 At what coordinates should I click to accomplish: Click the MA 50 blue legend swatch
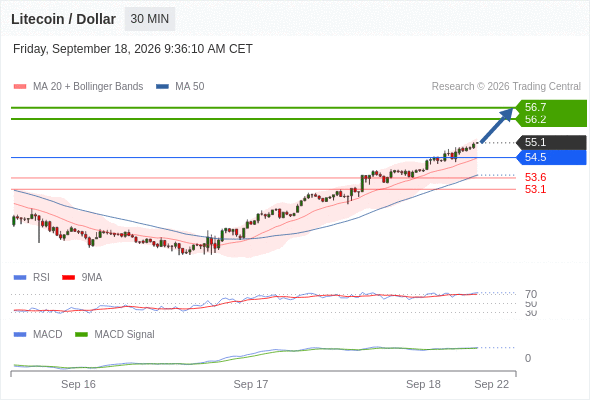click(x=162, y=87)
